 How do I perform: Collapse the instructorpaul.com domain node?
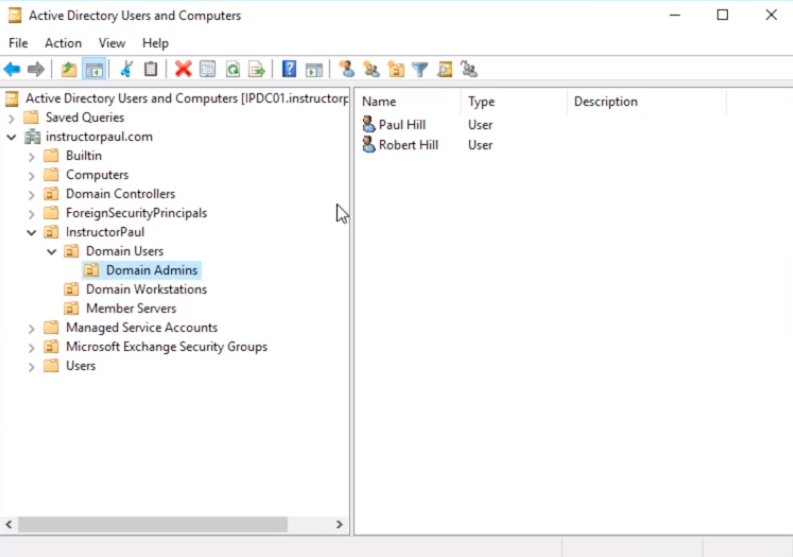click(12, 137)
